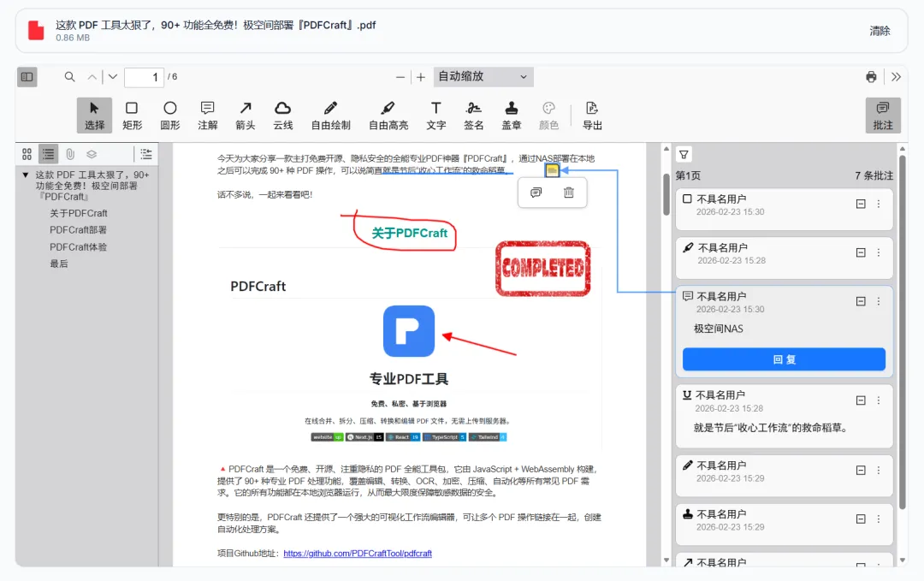The height and width of the screenshot is (581, 924).
Task: Click the red PDF file icon
Action: pos(36,30)
